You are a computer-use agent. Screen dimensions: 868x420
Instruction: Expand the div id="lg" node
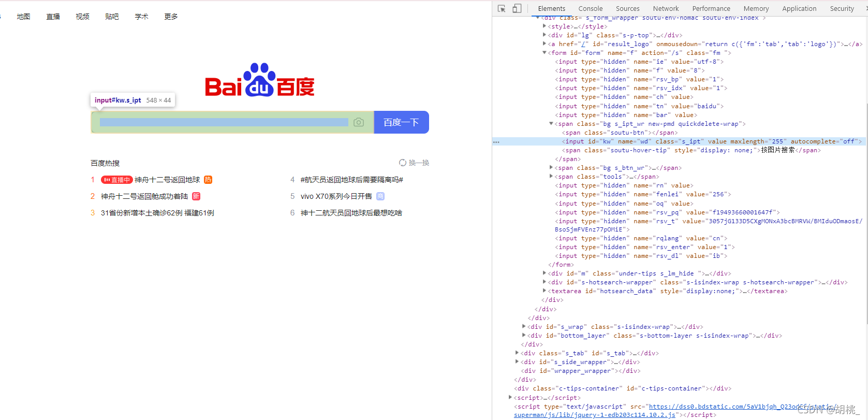545,35
